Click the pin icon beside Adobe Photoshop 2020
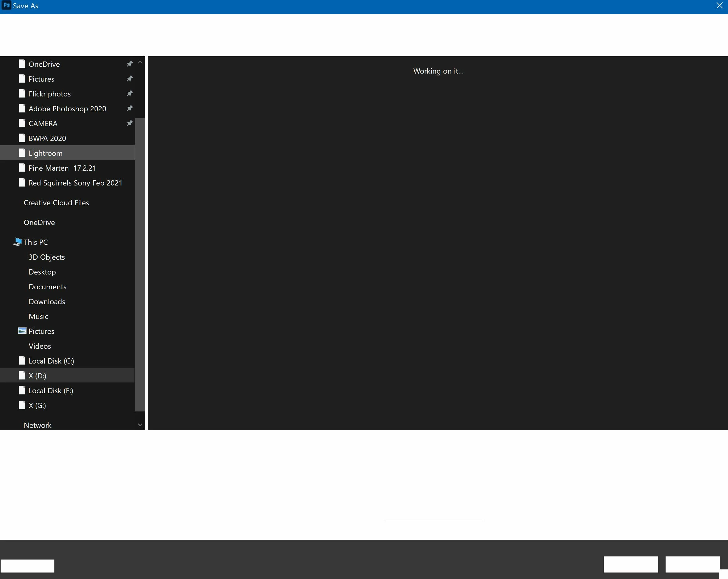Image resolution: width=728 pixels, height=579 pixels. click(129, 109)
